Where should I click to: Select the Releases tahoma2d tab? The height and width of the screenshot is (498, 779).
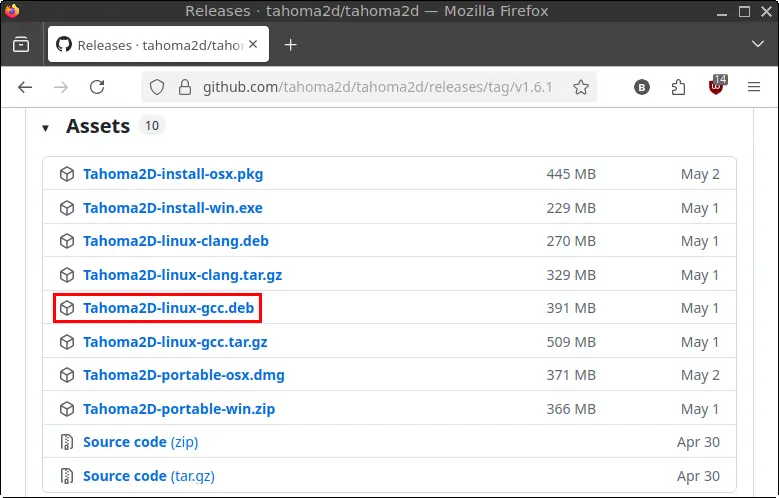(x=158, y=45)
